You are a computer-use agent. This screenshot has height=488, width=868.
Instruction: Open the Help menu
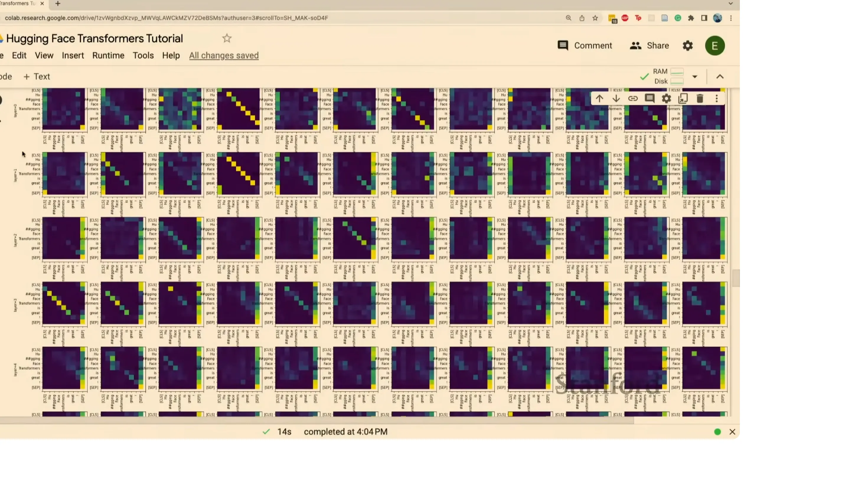[171, 55]
